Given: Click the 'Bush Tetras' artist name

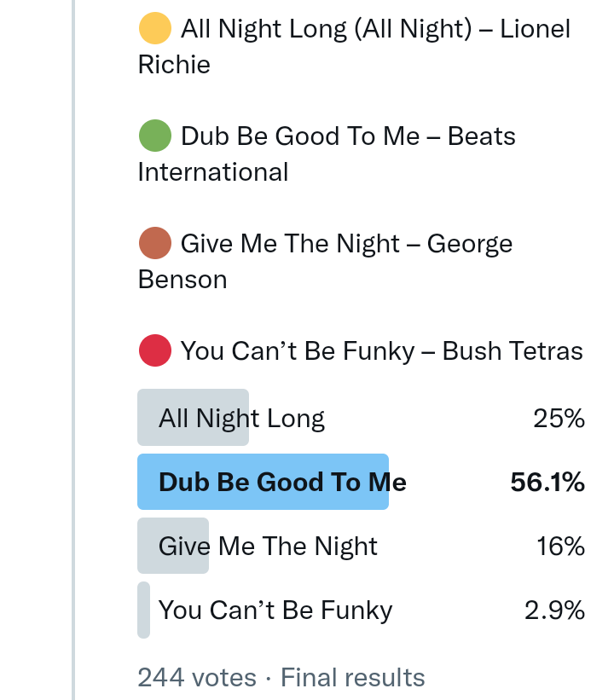Looking at the screenshot, I should tap(513, 351).
